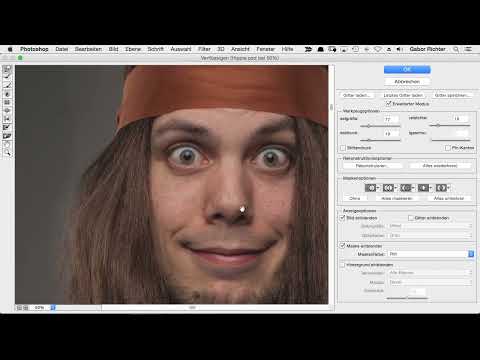Open the Ansicht menu
Image resolution: width=480 pixels, height=360 pixels.
tap(240, 49)
